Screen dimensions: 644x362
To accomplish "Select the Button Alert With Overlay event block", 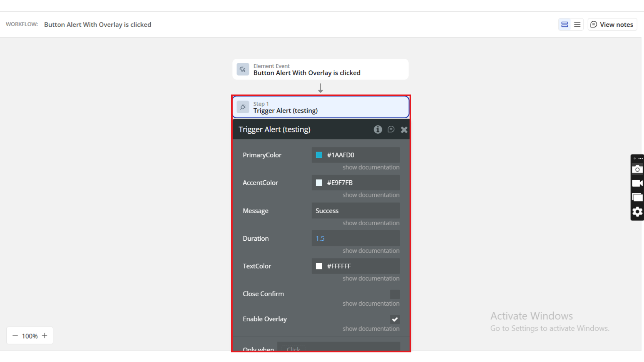I will [x=320, y=69].
